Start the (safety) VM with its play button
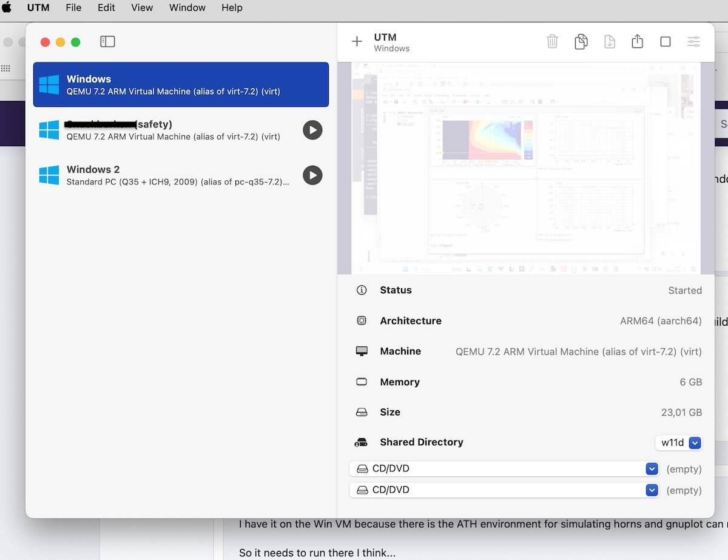This screenshot has width=728, height=560. tap(312, 130)
